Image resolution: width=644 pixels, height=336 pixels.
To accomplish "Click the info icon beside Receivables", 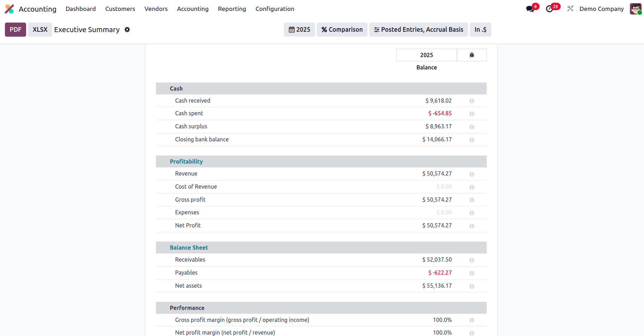I will 472,260.
